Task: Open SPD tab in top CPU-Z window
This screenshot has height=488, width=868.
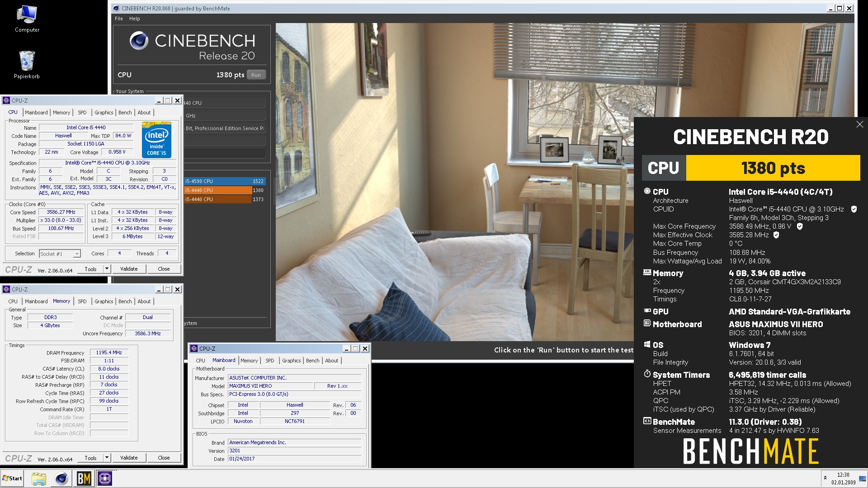Action: click(82, 113)
